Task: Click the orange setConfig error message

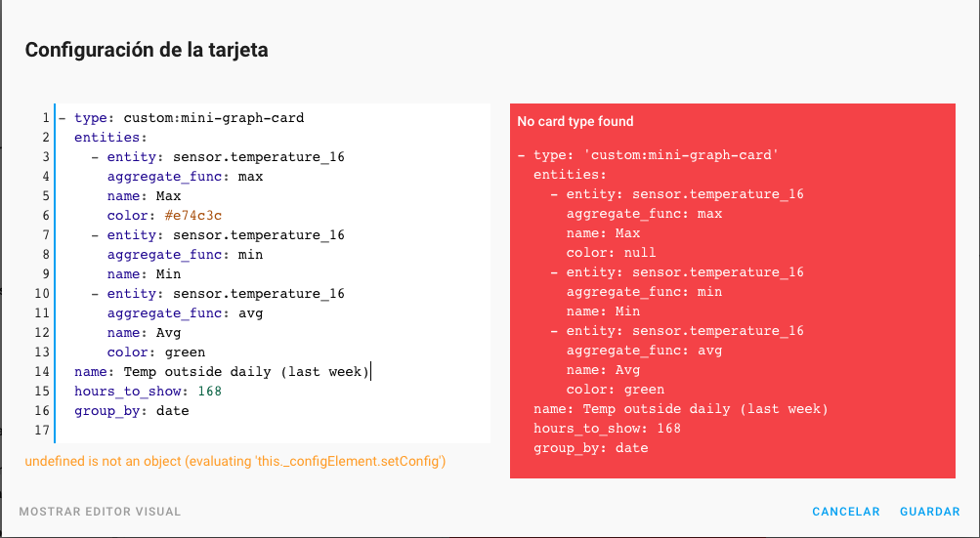Action: tap(235, 462)
